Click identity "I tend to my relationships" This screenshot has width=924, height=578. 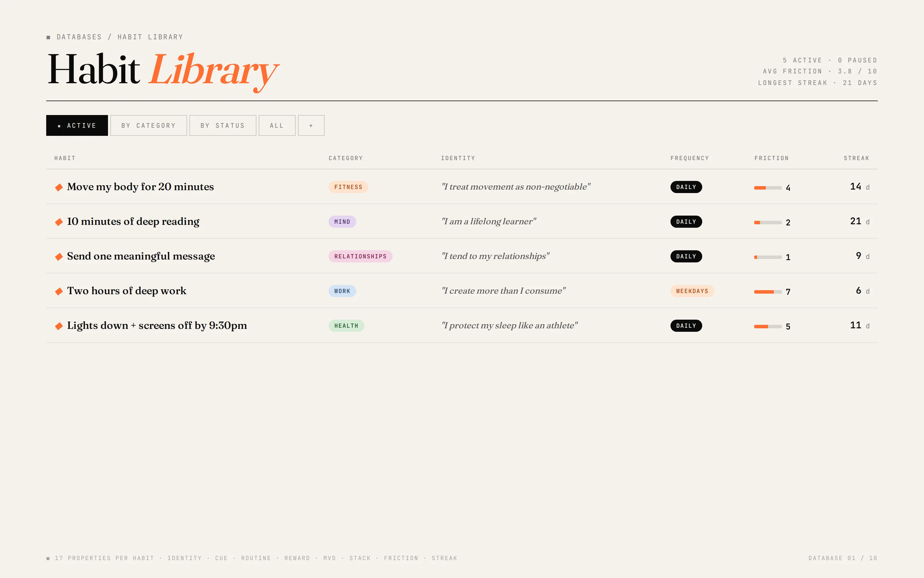click(495, 256)
